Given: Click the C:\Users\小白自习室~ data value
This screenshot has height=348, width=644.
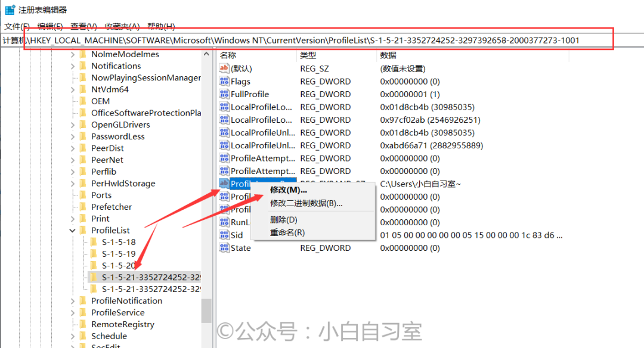Looking at the screenshot, I should point(420,184).
